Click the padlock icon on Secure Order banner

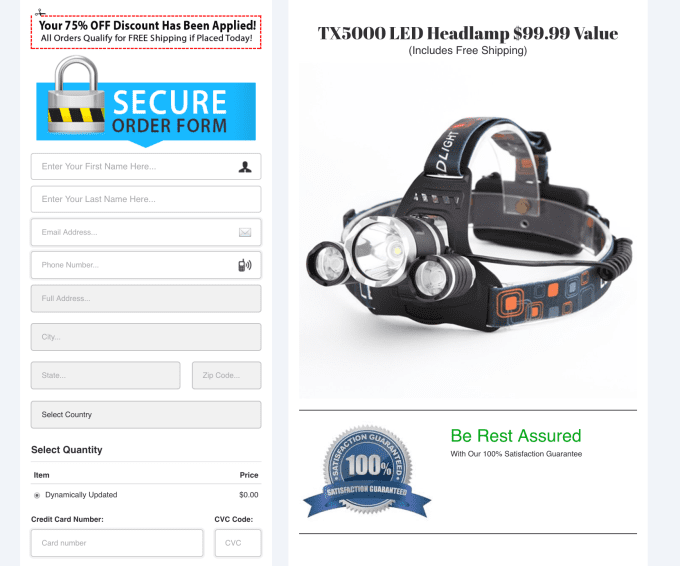(76, 94)
